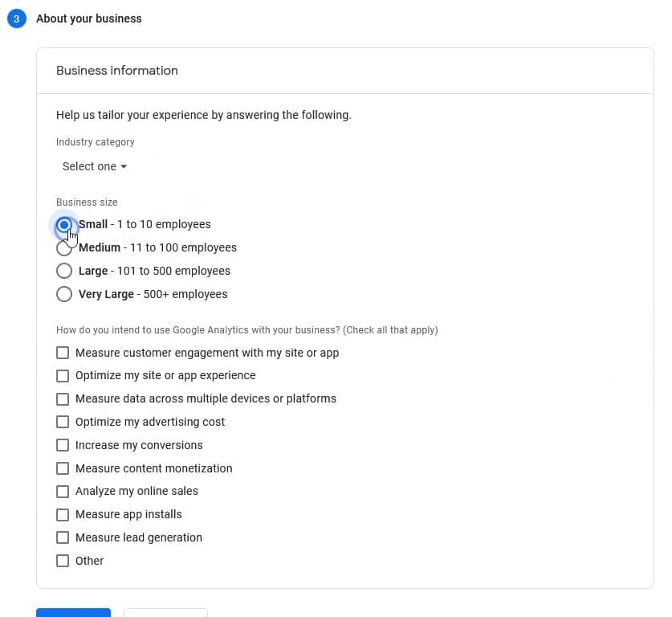Click the About your business step heading
The image size is (672, 617).
click(88, 18)
